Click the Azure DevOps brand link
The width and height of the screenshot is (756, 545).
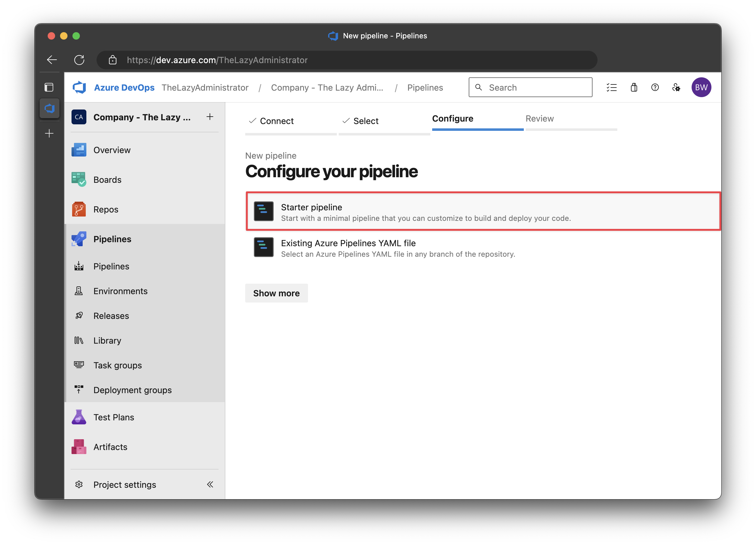[x=124, y=87]
